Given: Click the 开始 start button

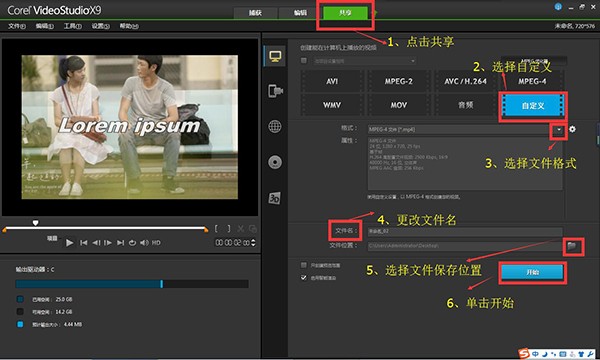Looking at the screenshot, I should [532, 272].
